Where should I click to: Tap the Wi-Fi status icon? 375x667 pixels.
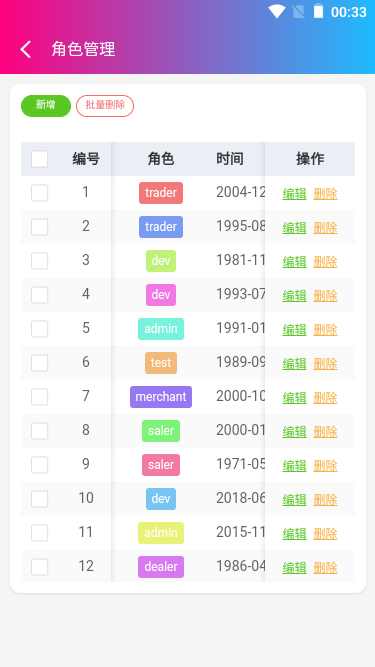point(277,11)
